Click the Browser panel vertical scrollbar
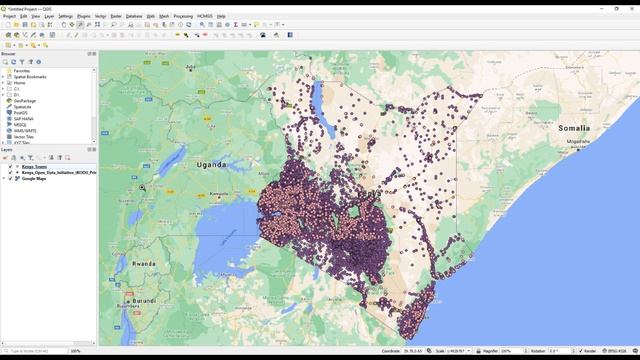640x360 pixels. click(x=94, y=106)
